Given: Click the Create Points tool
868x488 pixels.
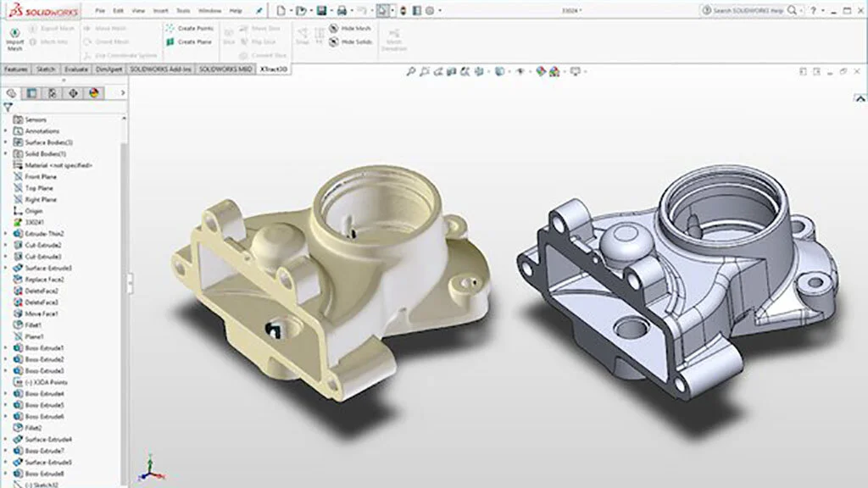Looking at the screenshot, I should (x=189, y=28).
